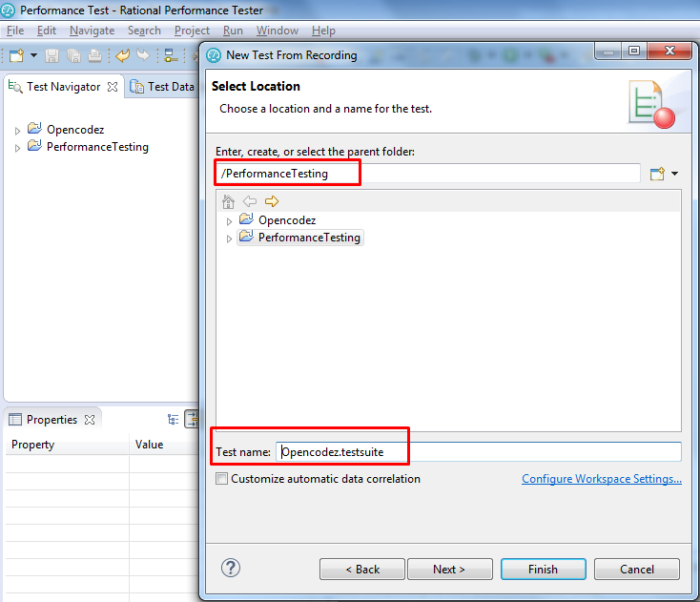Click the Next button
Image resolution: width=700 pixels, height=602 pixels.
(x=449, y=569)
